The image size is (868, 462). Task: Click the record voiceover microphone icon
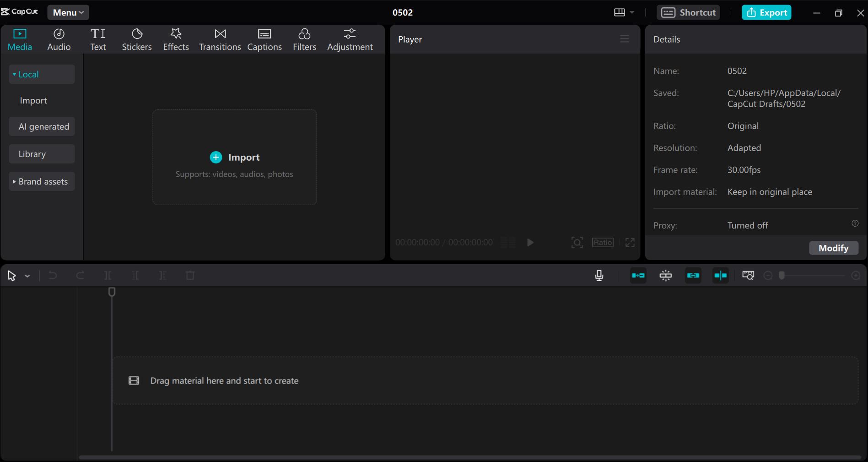(598, 275)
